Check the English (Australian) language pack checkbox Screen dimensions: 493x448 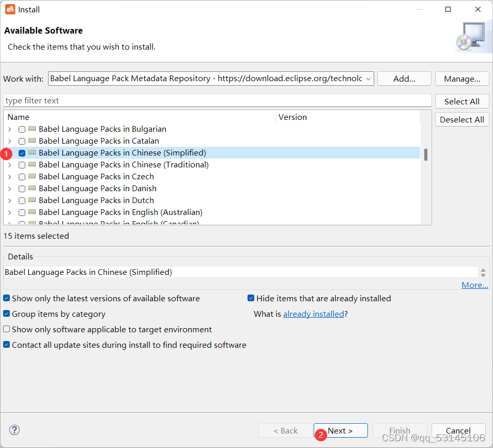tap(22, 213)
